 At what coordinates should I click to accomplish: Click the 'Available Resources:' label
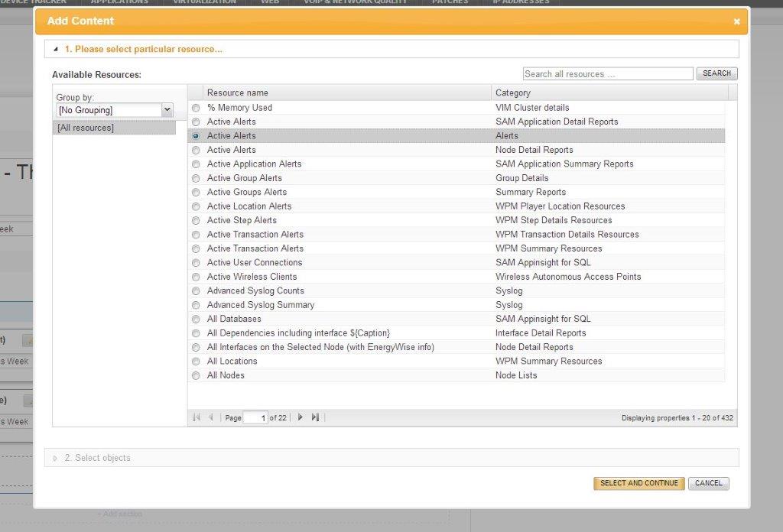tap(96, 75)
